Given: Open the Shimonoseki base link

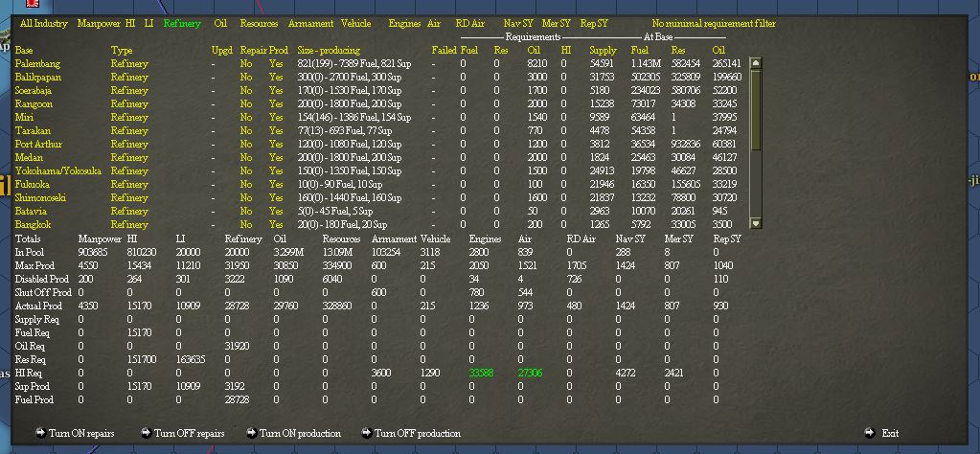Looking at the screenshot, I should click(x=40, y=198).
